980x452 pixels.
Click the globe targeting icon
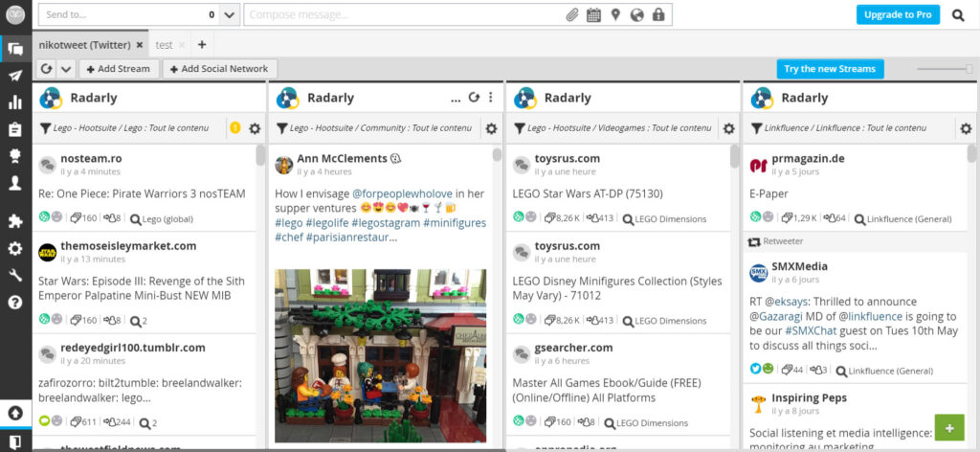point(636,15)
